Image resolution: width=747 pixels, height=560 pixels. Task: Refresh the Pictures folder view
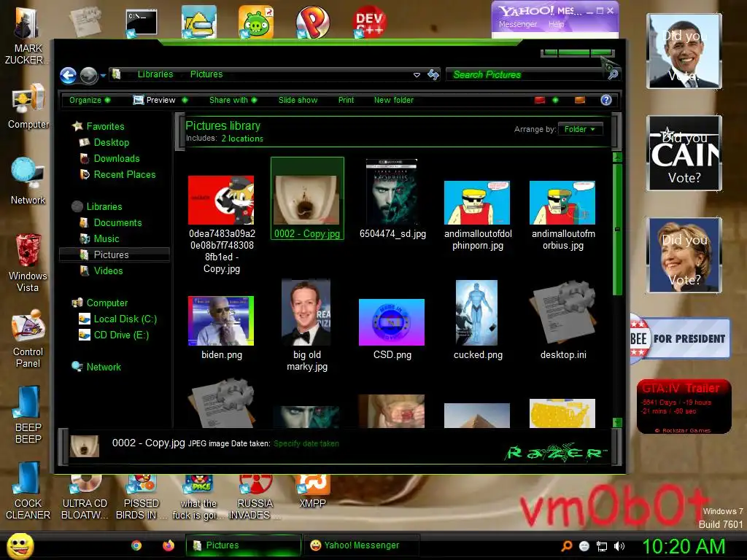point(433,74)
